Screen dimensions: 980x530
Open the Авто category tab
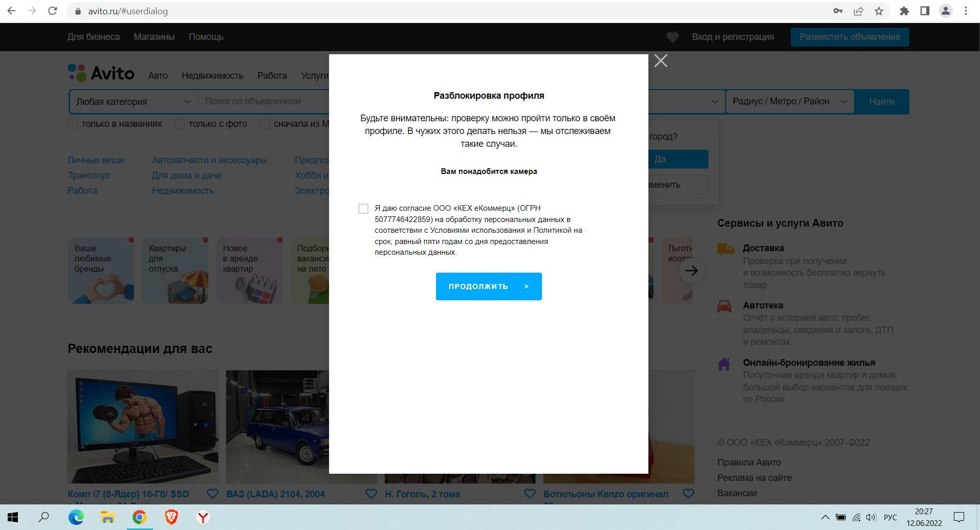[x=158, y=75]
